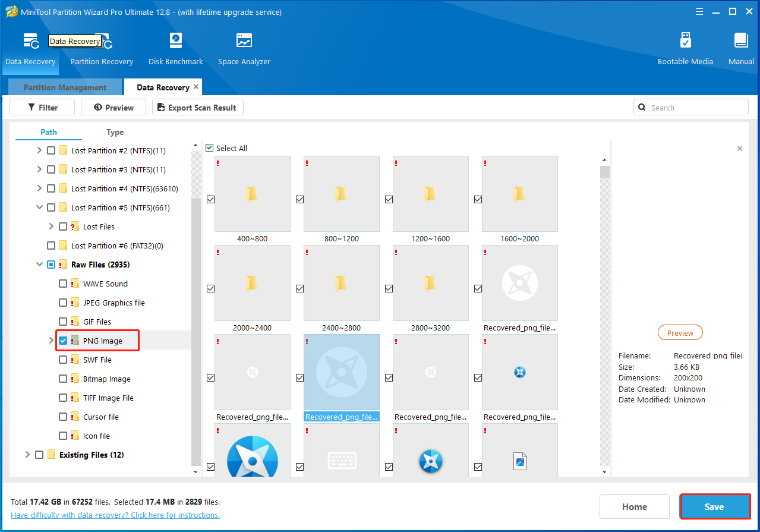Open the Data Recovery toolbar icon
This screenshot has height=532, width=760.
point(30,41)
